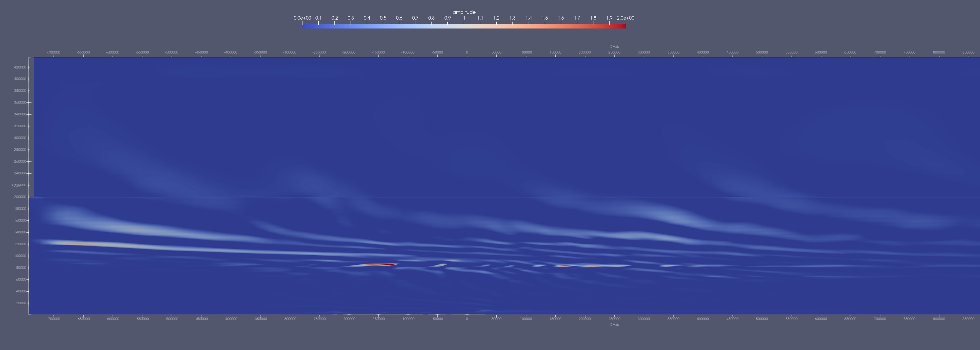Click the 'X Axis' title below the plot
Screen dimensions: 980x350
[614, 325]
